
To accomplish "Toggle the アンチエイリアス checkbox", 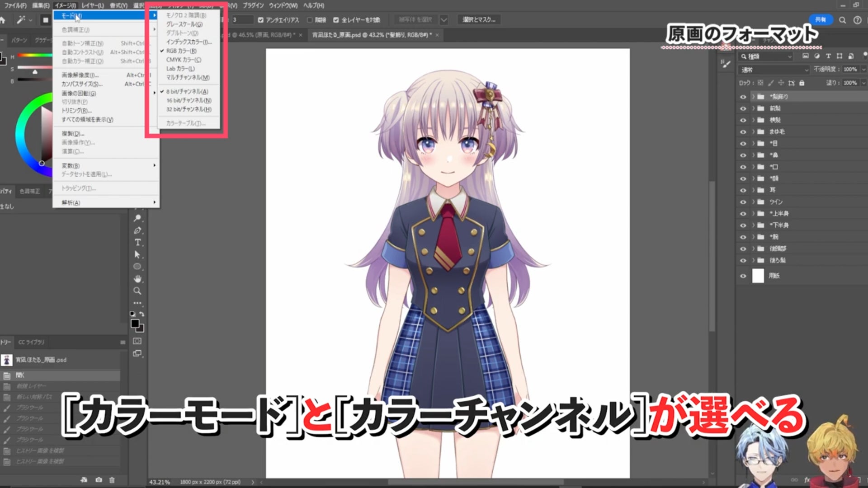I will coord(261,20).
